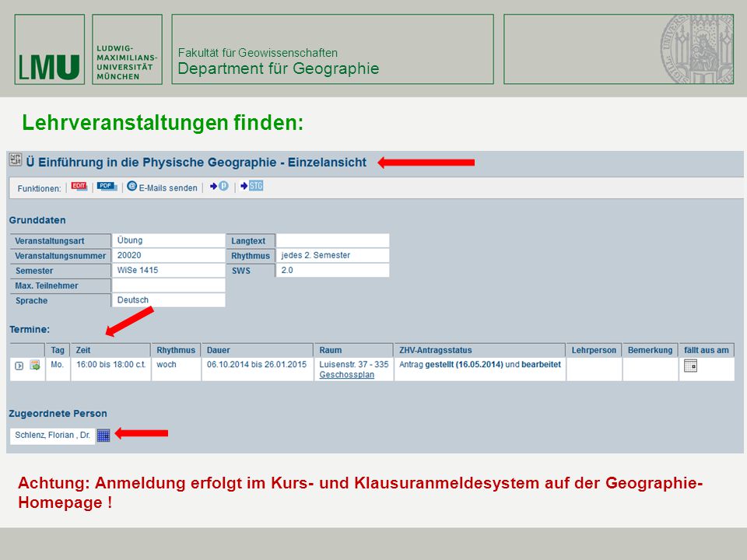Screen dimensions: 747x560
Task: Click the E-Mails senden label
Action: click(x=168, y=188)
